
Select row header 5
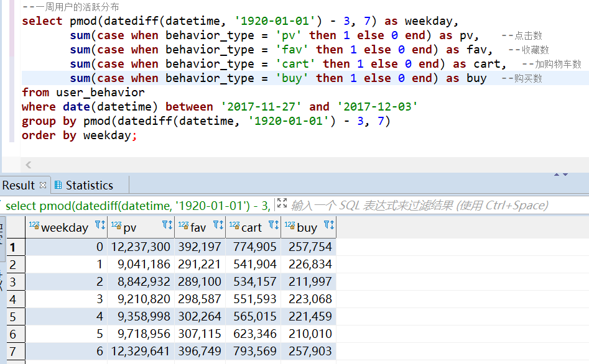pyautogui.click(x=16, y=316)
